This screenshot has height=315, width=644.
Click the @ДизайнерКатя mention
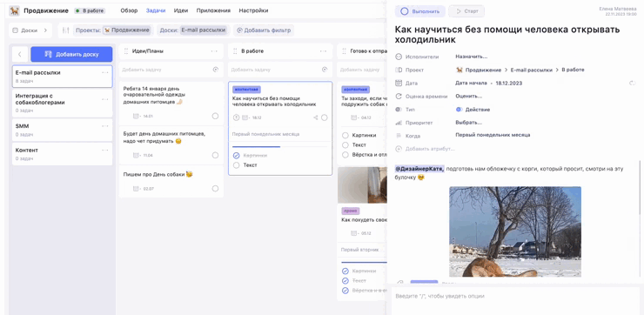419,169
